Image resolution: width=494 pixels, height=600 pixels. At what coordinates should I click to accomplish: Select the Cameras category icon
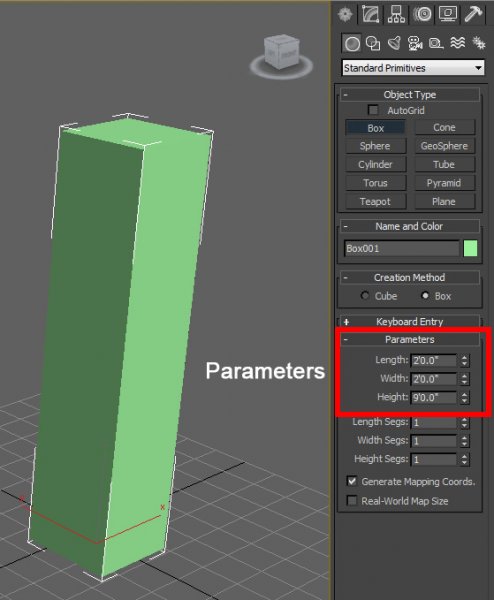click(415, 43)
